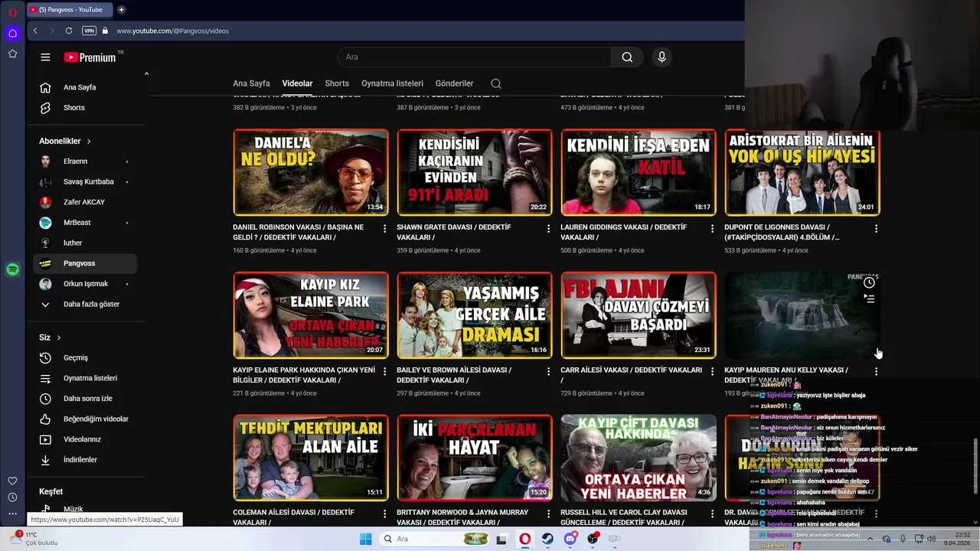
Task: Open channel search magnifier beside Gönderiler
Action: pyautogui.click(x=496, y=83)
